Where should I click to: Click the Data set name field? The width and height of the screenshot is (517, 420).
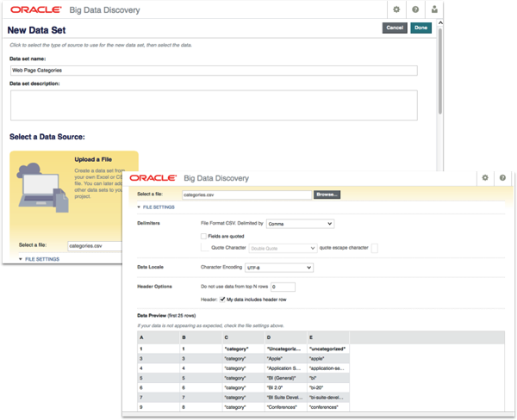coord(214,71)
